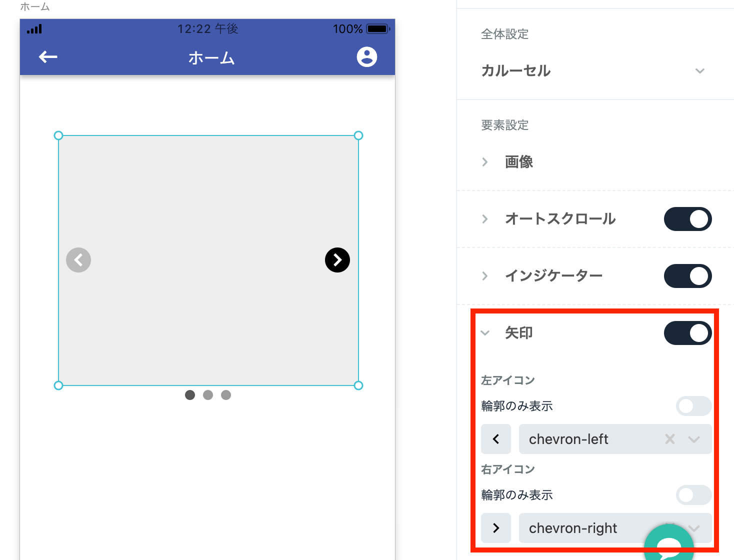Screen dimensions: 734x560
Task: Click the 12:22 午後 clock text
Action: tap(207, 29)
